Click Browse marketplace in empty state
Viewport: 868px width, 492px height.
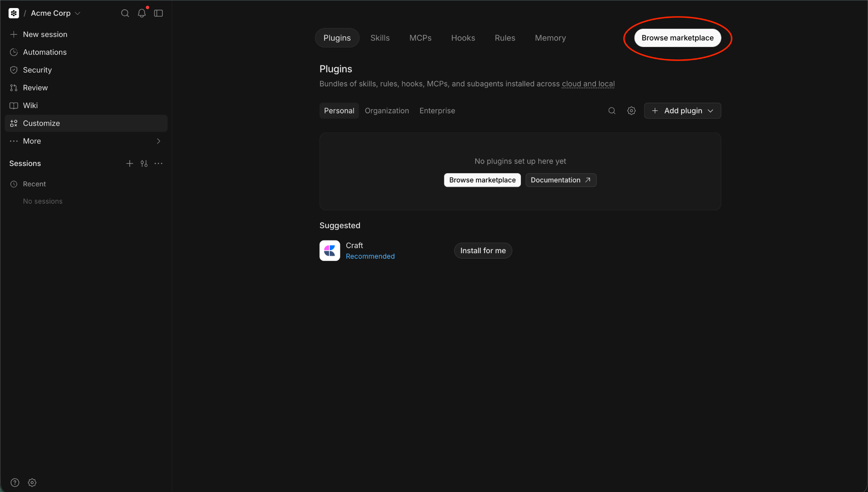[482, 180]
